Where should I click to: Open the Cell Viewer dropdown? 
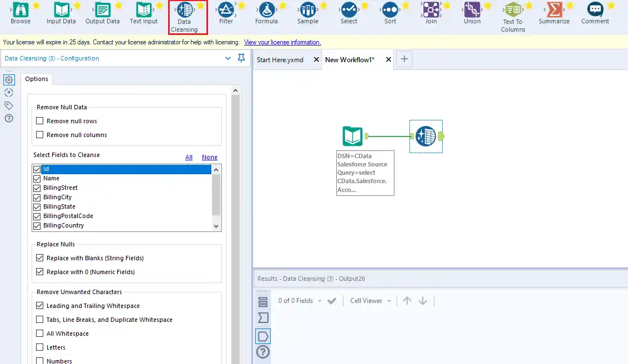[x=370, y=301]
